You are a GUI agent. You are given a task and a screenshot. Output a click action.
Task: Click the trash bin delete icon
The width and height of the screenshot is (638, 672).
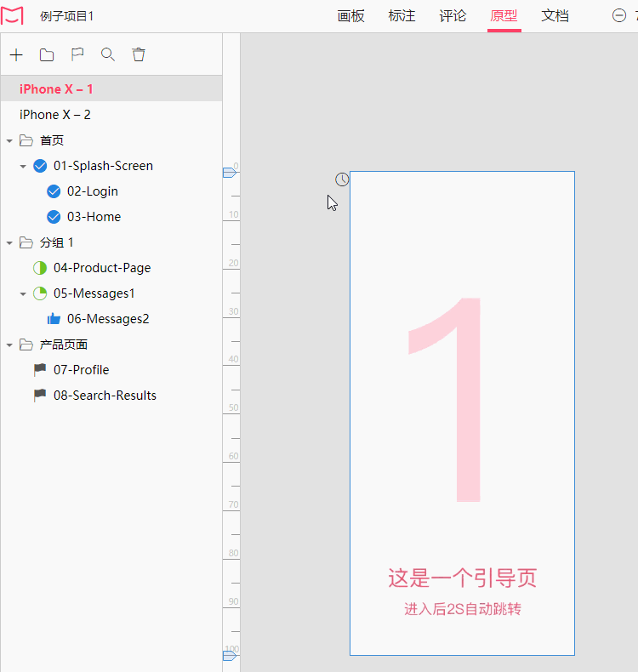(x=139, y=54)
